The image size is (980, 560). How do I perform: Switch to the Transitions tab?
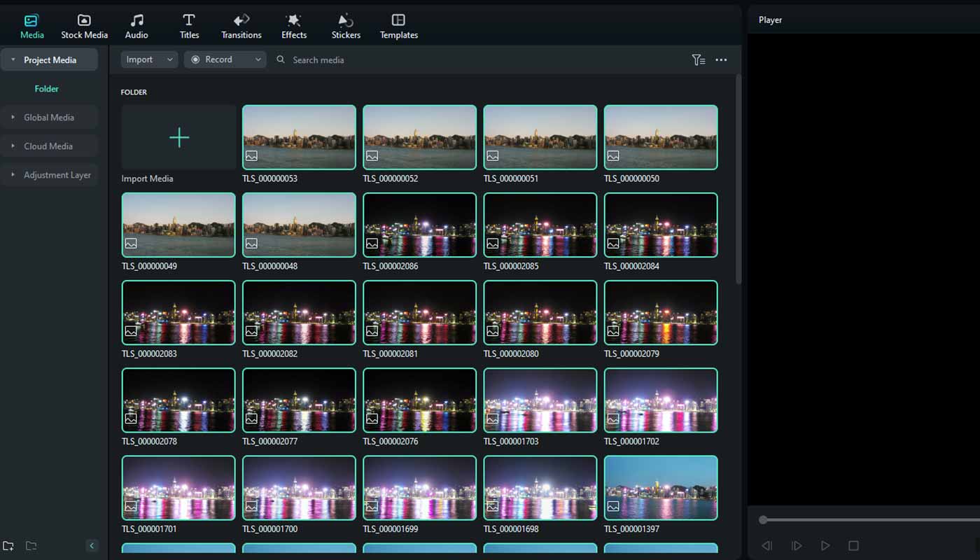coord(241,27)
